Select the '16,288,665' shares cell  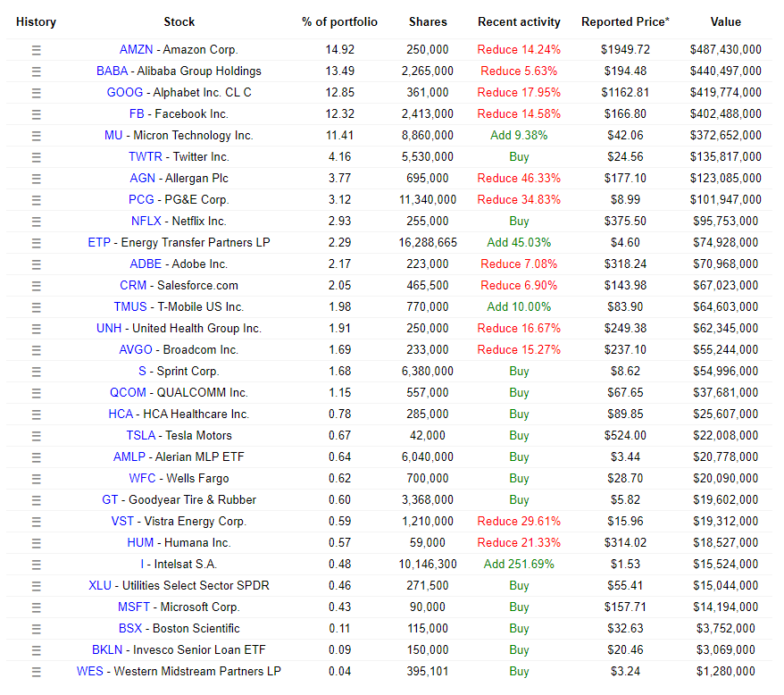[x=428, y=243]
